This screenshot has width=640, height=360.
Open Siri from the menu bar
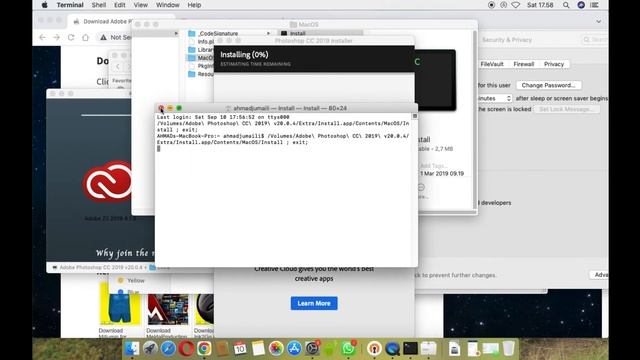[x=581, y=5]
